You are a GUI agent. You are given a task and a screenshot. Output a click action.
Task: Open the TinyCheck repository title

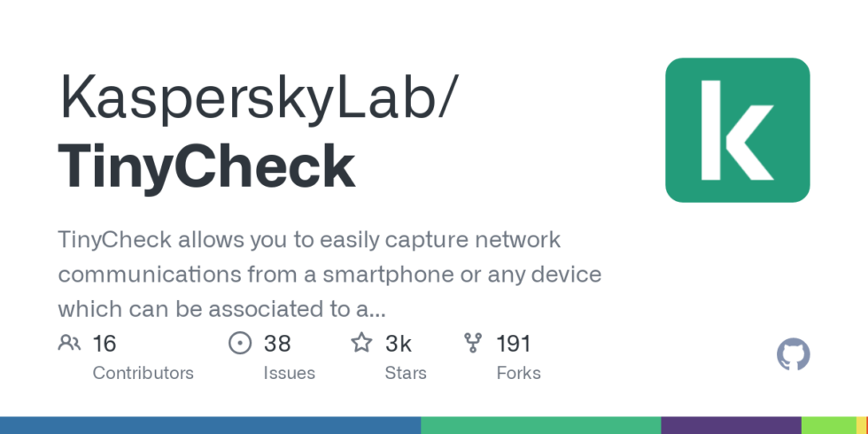tap(206, 167)
